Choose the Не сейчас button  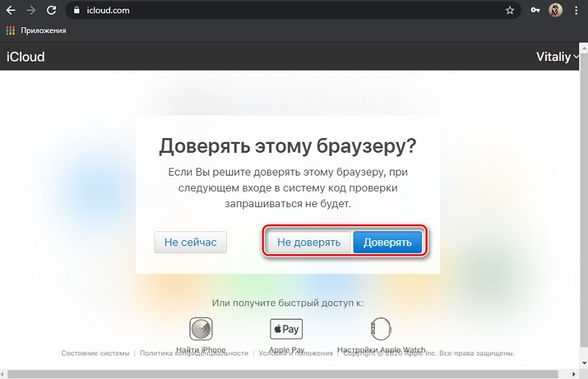point(190,242)
